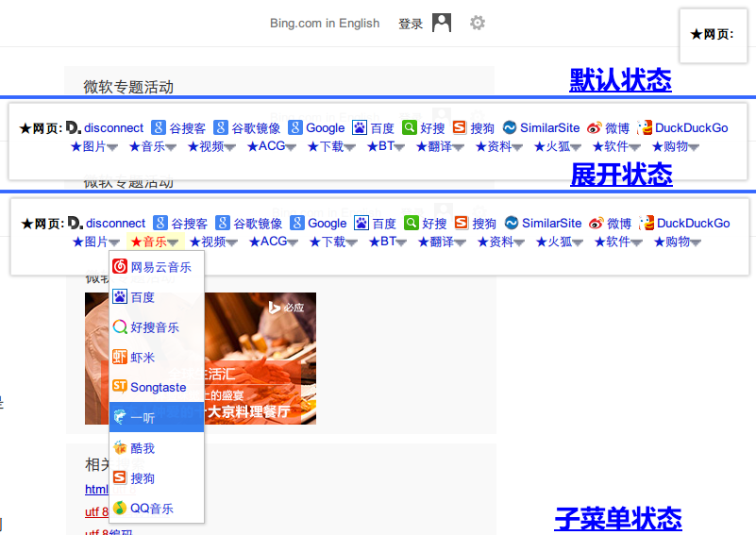Screen dimensions: 756x535
Task: Collapse the highlighted red ★音乐 dropdown
Action: pos(155,242)
